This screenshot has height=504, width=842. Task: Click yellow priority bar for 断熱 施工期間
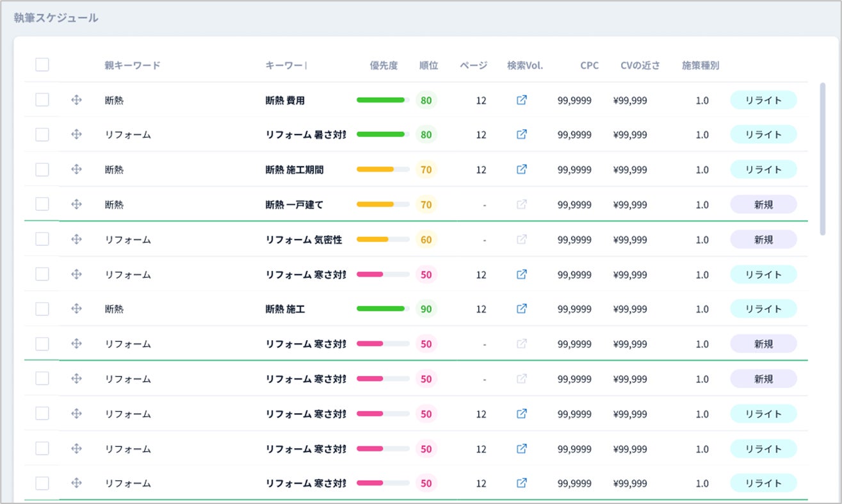[383, 169]
